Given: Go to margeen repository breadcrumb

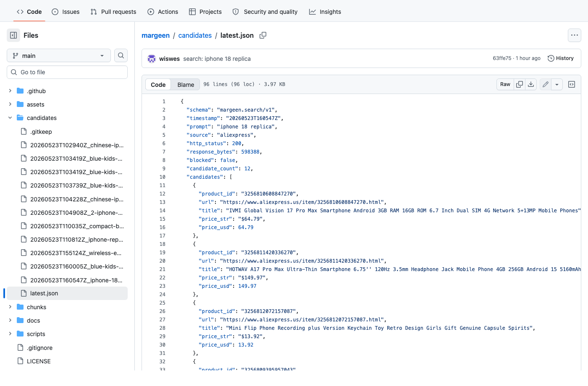Looking at the screenshot, I should (155, 35).
